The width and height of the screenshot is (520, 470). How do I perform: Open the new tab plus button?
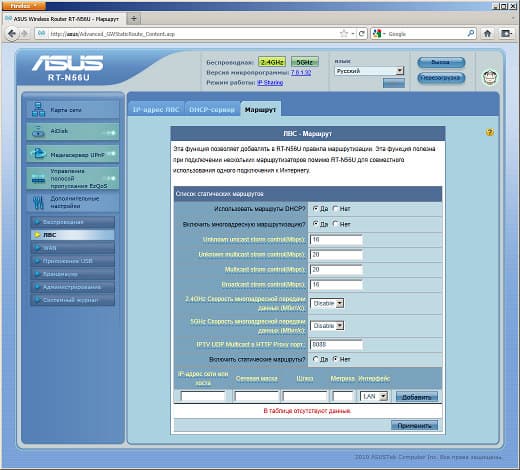coord(134,19)
